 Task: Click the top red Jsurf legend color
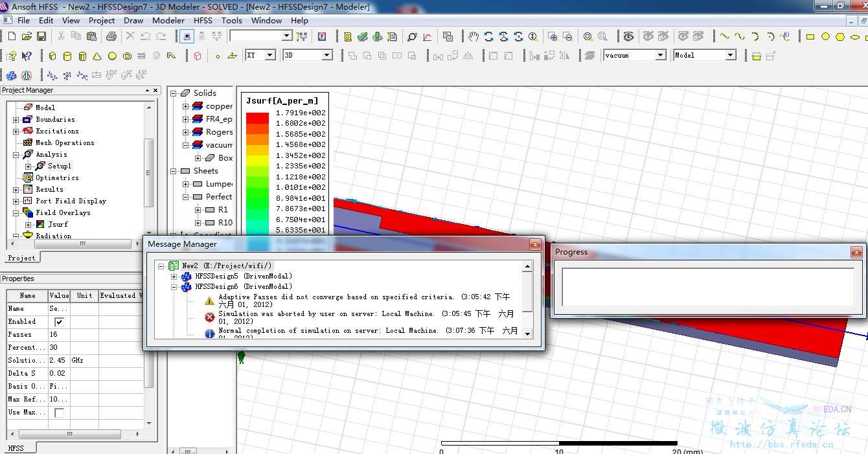[257, 119]
